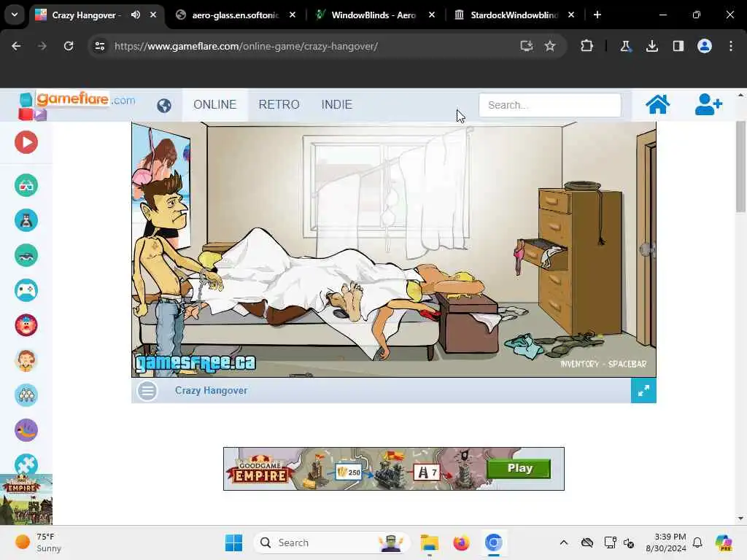Open the Downloads icon in toolbar
The image size is (747, 560).
651,46
